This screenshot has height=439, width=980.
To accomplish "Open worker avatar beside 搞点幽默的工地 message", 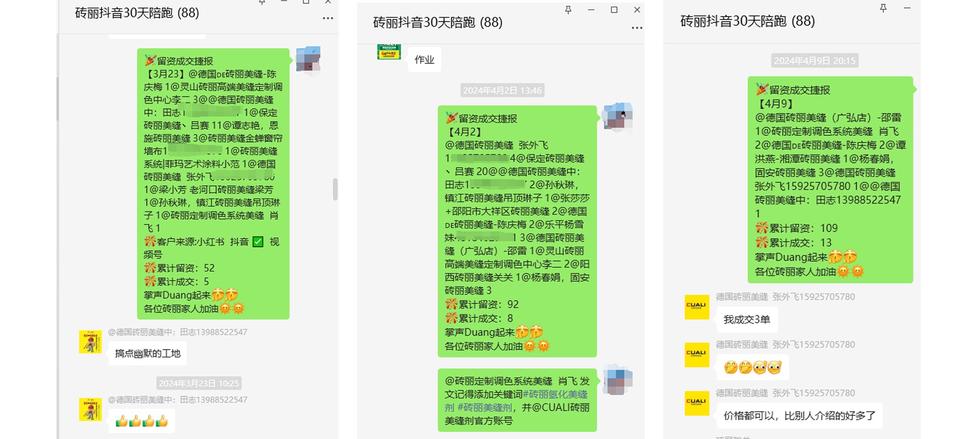I will pyautogui.click(x=90, y=342).
